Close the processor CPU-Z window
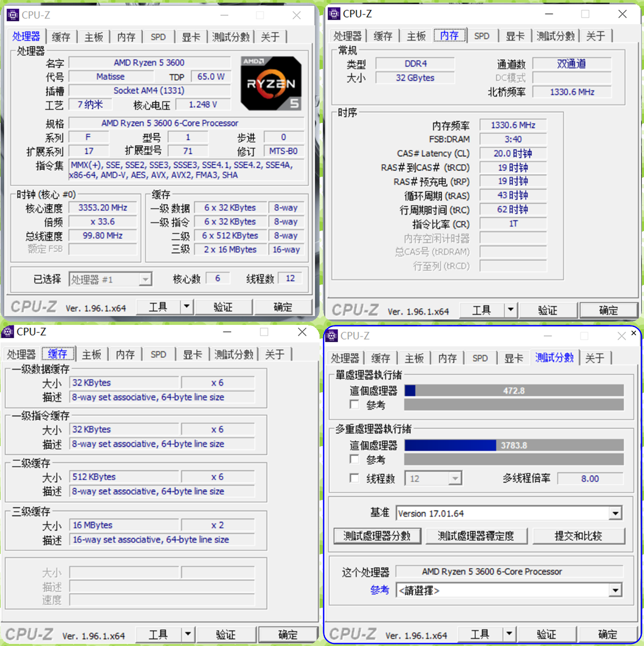Viewport: 644px width, 646px height. (x=296, y=15)
